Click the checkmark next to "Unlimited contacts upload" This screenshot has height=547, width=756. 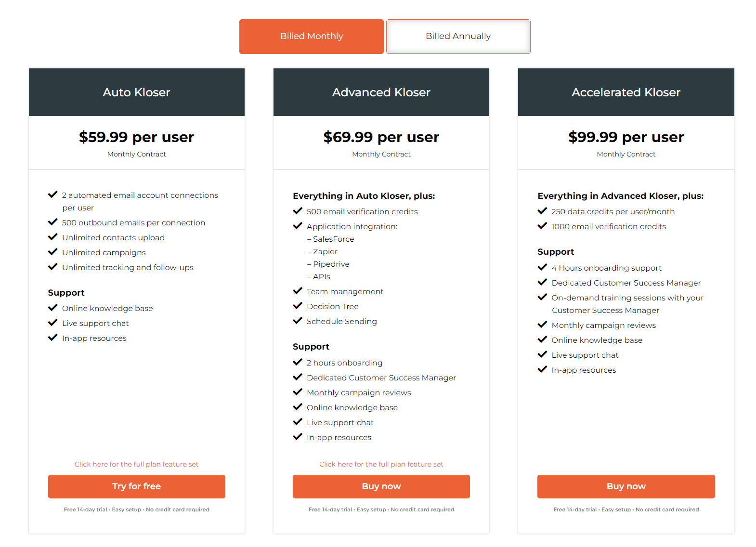53,236
